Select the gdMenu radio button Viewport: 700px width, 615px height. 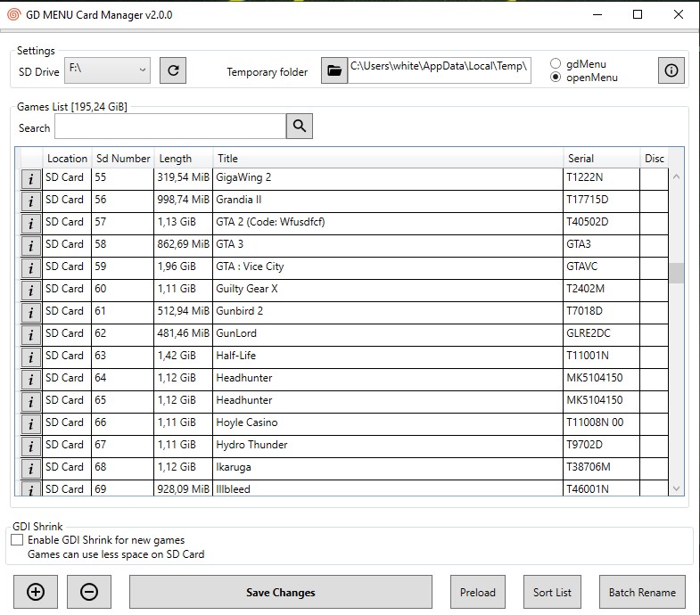[556, 63]
